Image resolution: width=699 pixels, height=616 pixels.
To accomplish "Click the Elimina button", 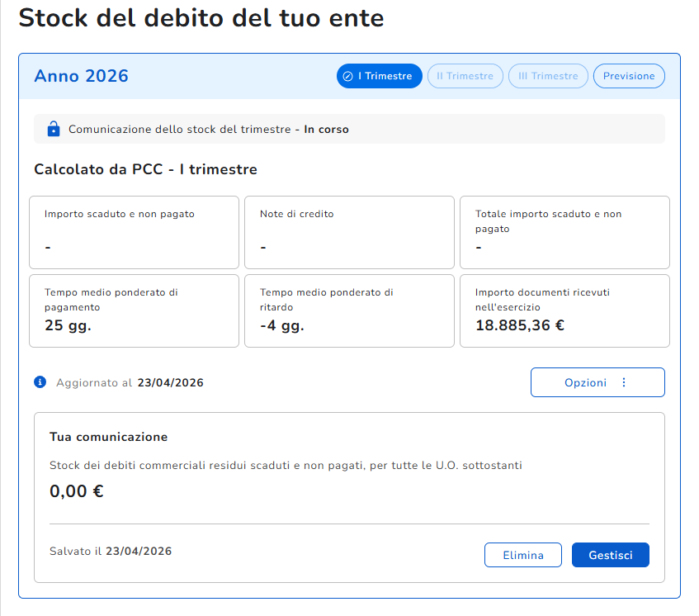I will tap(523, 555).
